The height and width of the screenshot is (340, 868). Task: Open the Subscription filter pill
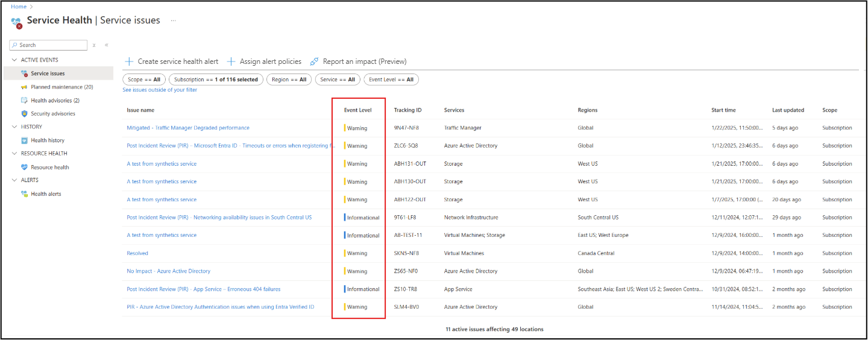pos(216,80)
